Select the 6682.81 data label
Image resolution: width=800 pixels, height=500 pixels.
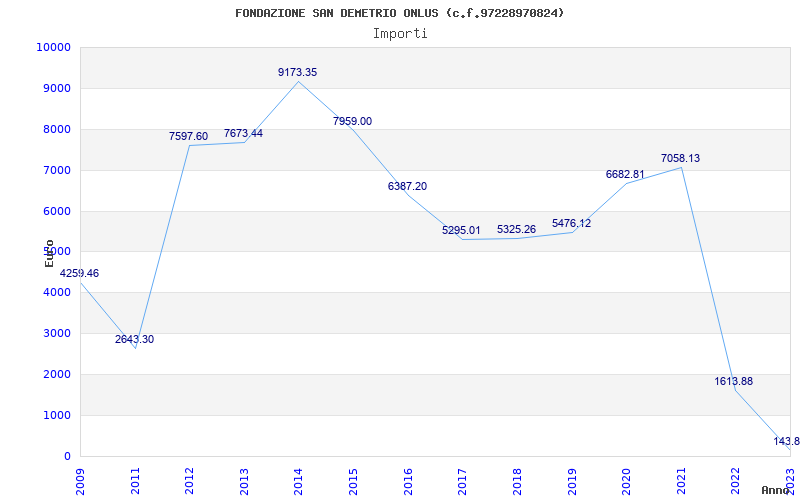[625, 174]
